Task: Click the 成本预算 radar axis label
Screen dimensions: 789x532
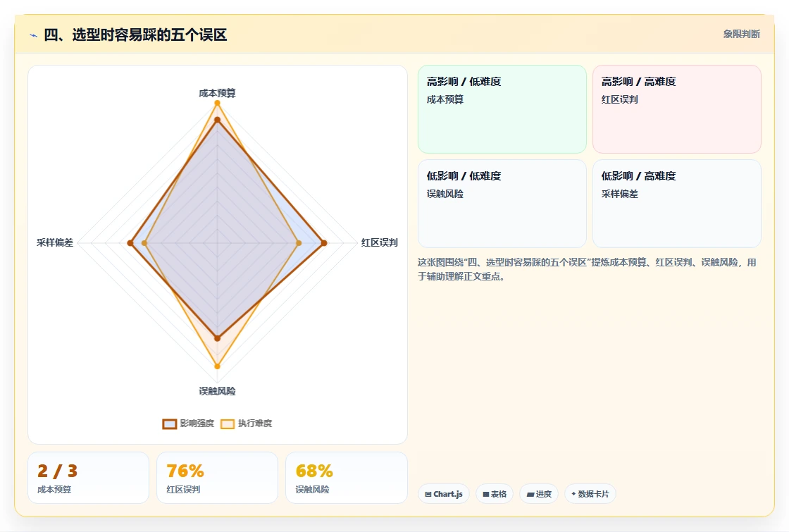Action: pos(218,93)
